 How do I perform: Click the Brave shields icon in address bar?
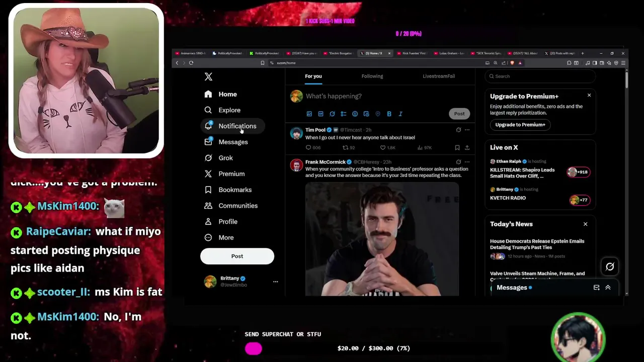pos(512,63)
